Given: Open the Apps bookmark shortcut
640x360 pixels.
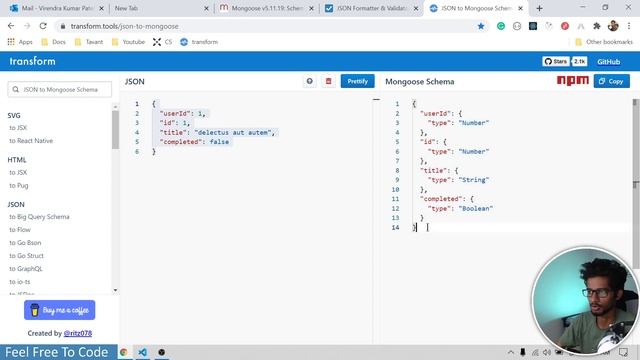Looking at the screenshot, I should tap(20, 42).
